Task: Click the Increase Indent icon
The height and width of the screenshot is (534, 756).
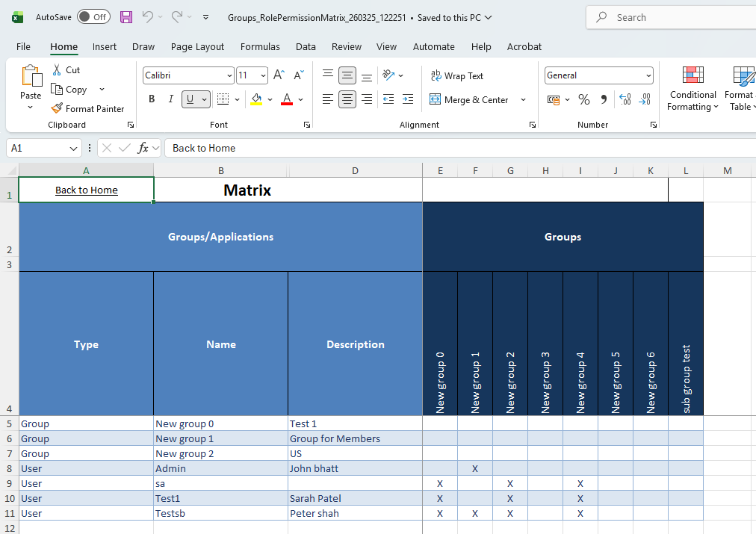Action: tap(408, 99)
